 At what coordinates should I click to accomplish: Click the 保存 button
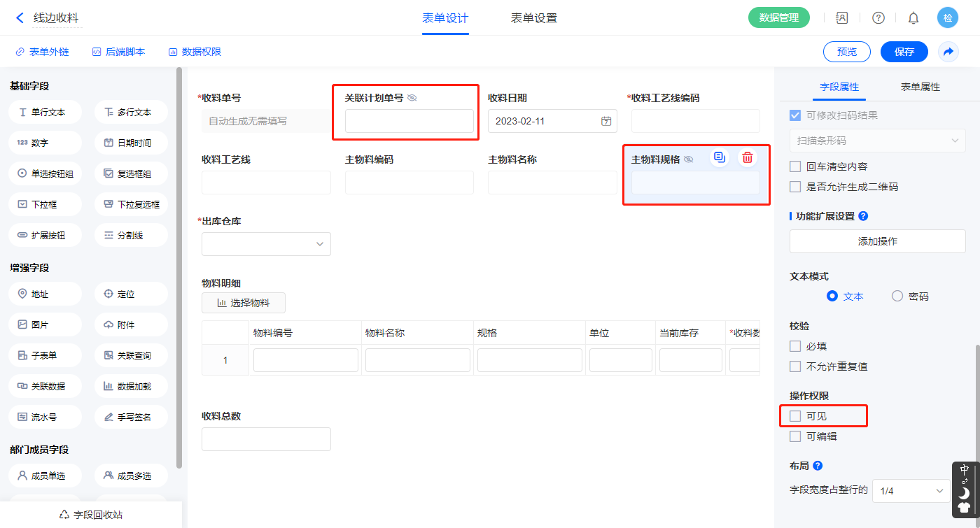tap(904, 52)
